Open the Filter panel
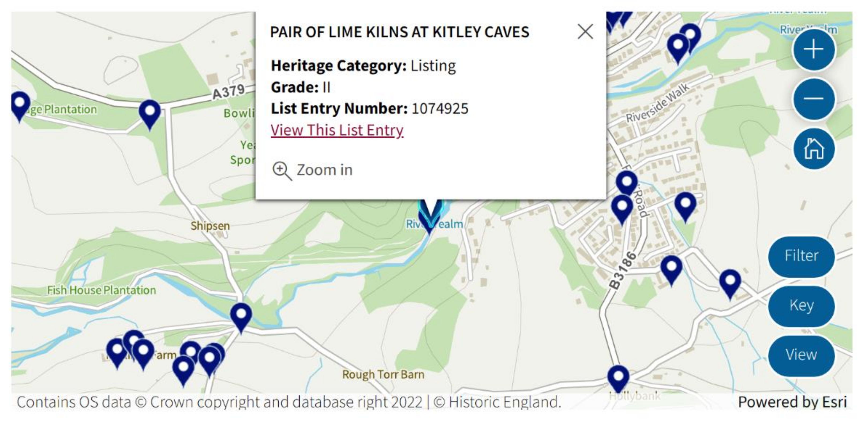The height and width of the screenshot is (434, 868). click(x=801, y=256)
